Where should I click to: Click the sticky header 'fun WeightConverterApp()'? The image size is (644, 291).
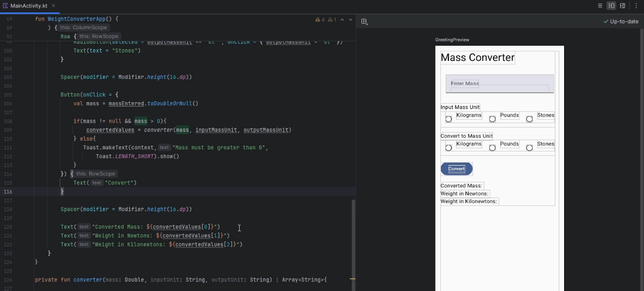(76, 19)
